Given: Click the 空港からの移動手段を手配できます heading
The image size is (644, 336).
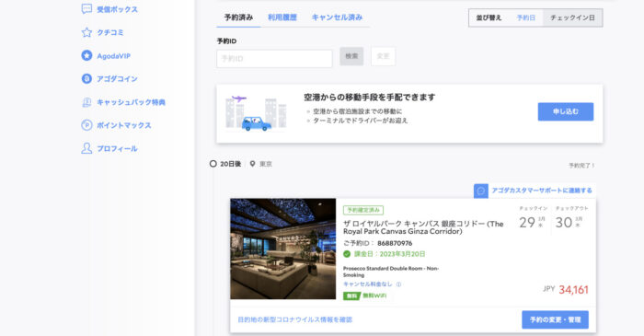Looking at the screenshot, I should (x=369, y=98).
